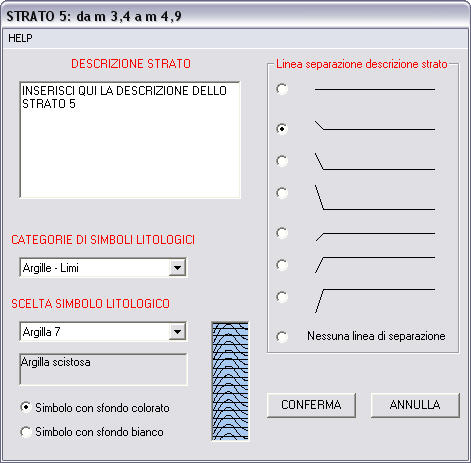Enable Simbolo con sfondo bianco
The image size is (471, 463).
[x=26, y=432]
